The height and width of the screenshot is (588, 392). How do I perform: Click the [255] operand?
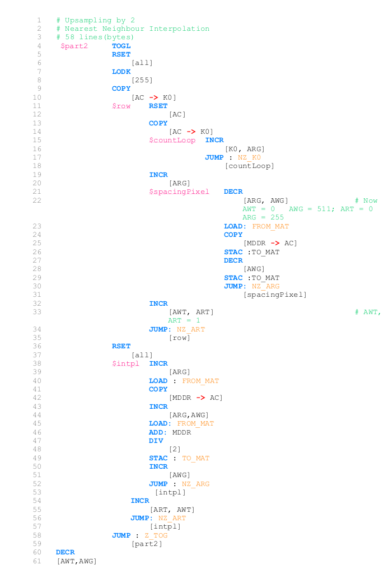pyautogui.click(x=142, y=80)
